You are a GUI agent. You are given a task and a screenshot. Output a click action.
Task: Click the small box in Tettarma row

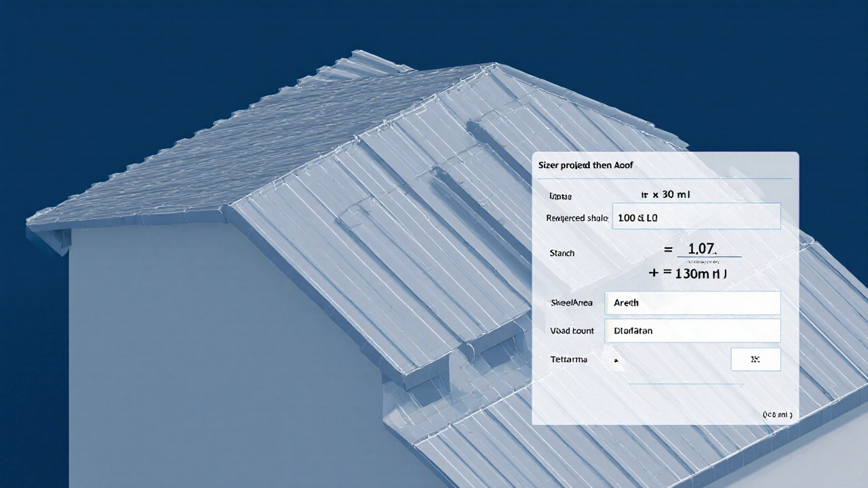coord(755,360)
